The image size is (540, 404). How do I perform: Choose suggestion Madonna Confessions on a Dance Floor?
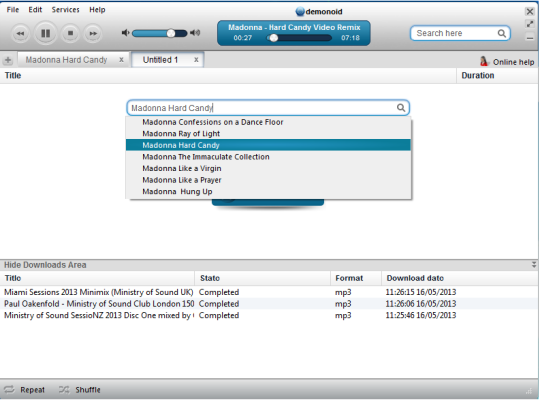pos(268,122)
